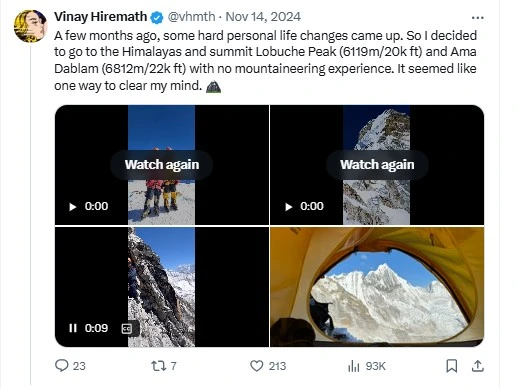Image resolution: width=517 pixels, height=388 pixels.
Task: Like the tweet with heart icon
Action: pyautogui.click(x=257, y=366)
